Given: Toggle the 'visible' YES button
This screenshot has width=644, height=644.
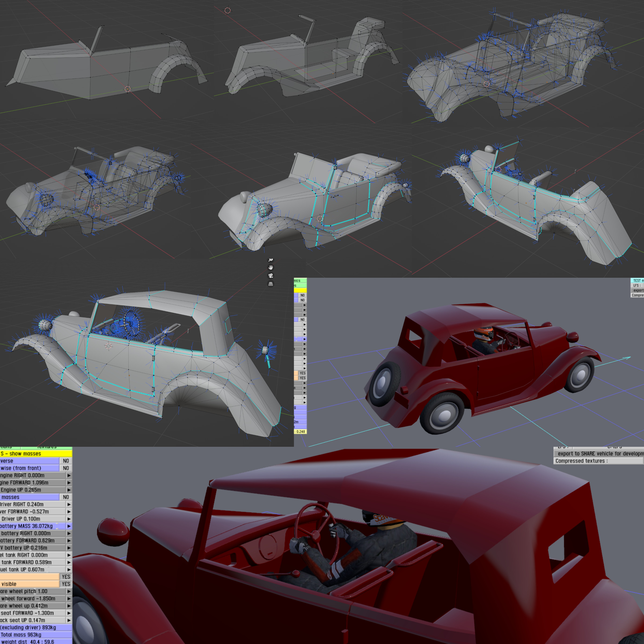Looking at the screenshot, I should (x=66, y=584).
